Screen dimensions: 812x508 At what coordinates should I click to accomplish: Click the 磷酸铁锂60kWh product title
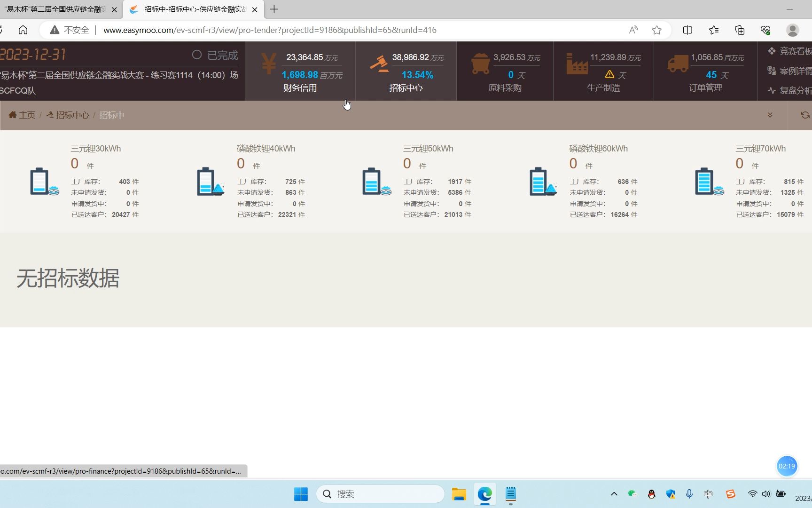pos(598,149)
